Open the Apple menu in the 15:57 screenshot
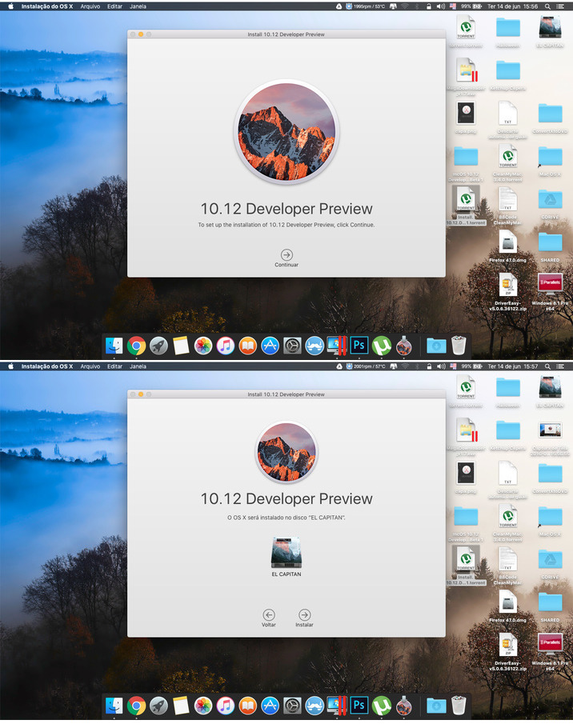 pos(10,366)
